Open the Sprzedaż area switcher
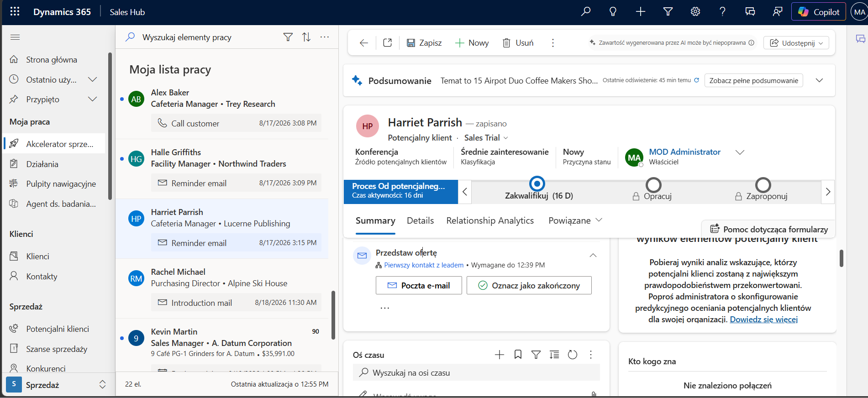868x398 pixels. (x=58, y=385)
